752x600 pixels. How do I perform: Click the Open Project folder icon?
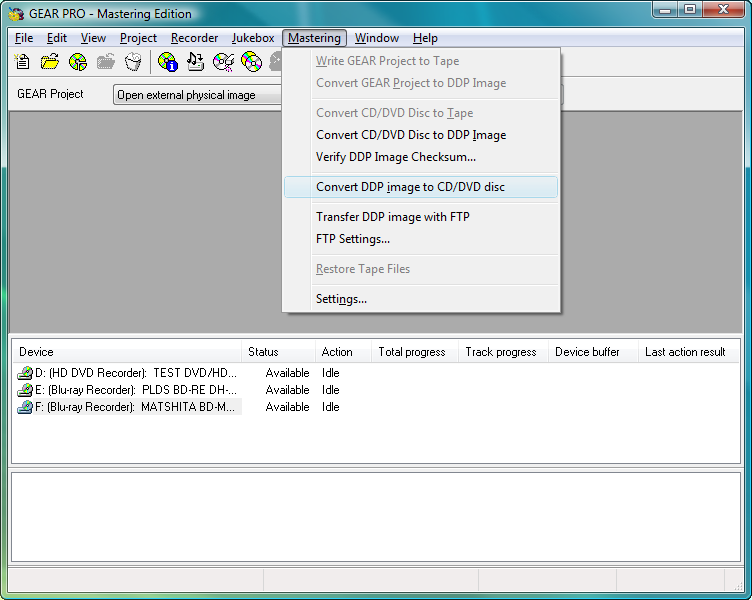click(50, 62)
